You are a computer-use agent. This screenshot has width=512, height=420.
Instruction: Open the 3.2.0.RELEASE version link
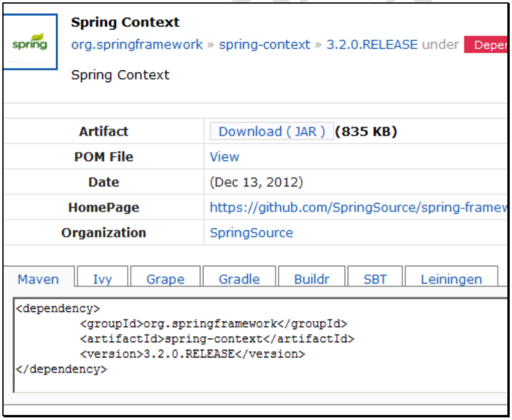point(372,45)
